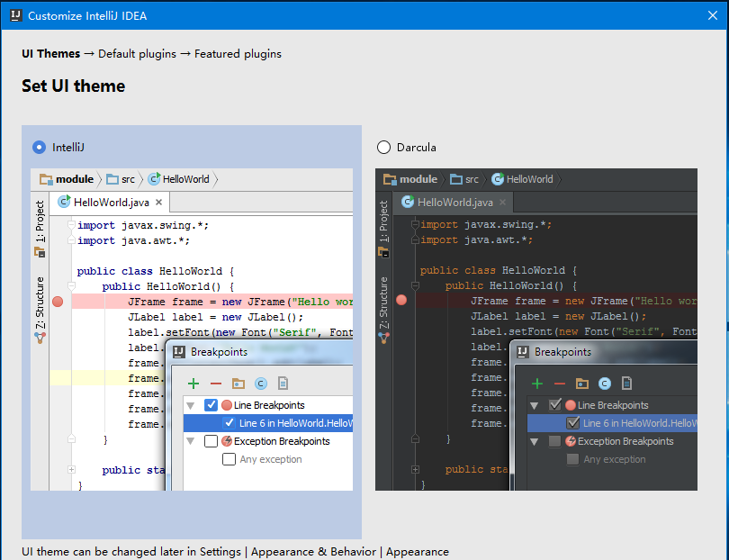This screenshot has width=729, height=560.
Task: Collapse the HelloWorld() constructor fold in Darcula preview
Action: [415, 285]
